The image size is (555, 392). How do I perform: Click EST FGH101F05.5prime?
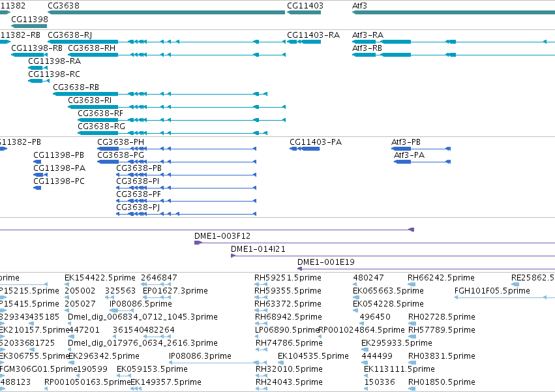coord(492,291)
